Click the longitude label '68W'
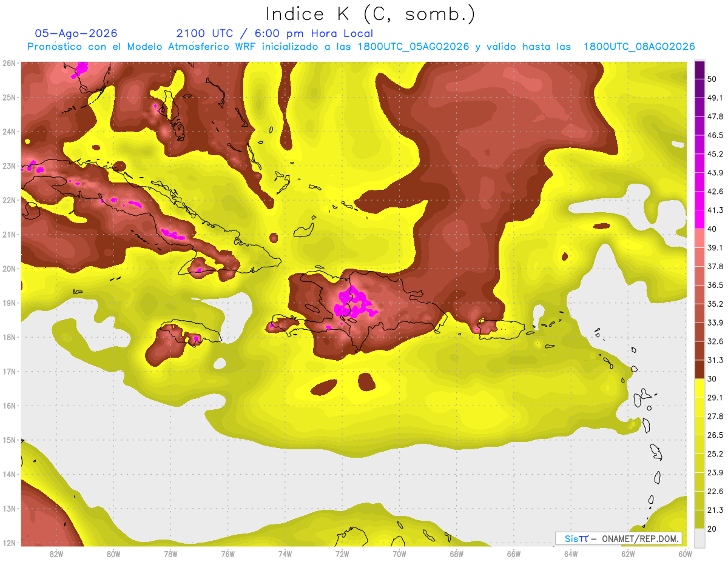Viewport: 728px width, 562px height. [x=456, y=554]
